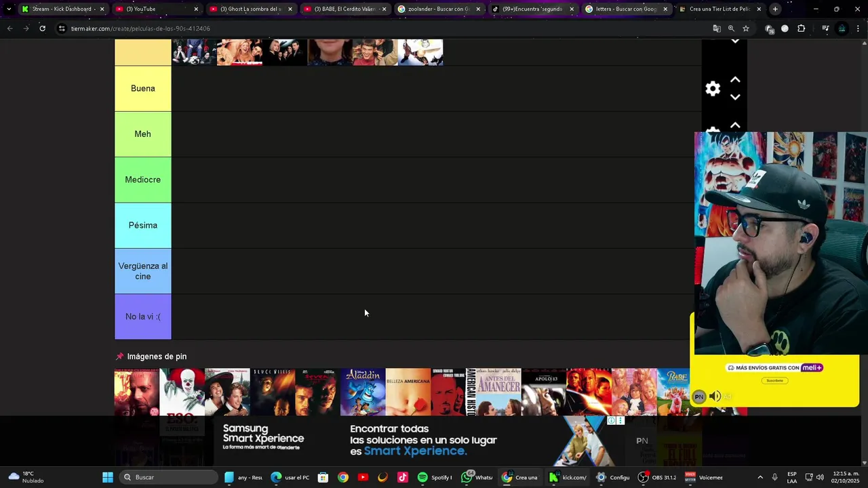Open the TikTok Encuentra tab
The image size is (868, 488).
532,9
